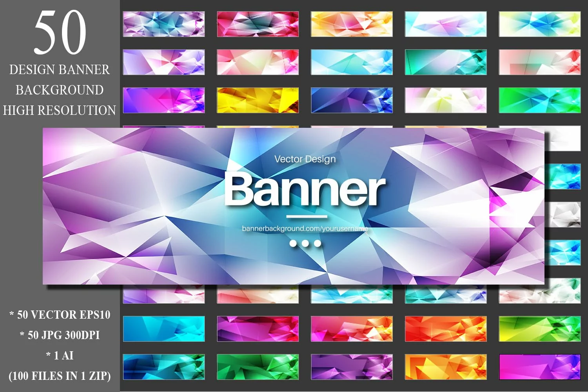
Task: Click the "* 1 AI" feature line
Action: click(x=60, y=356)
